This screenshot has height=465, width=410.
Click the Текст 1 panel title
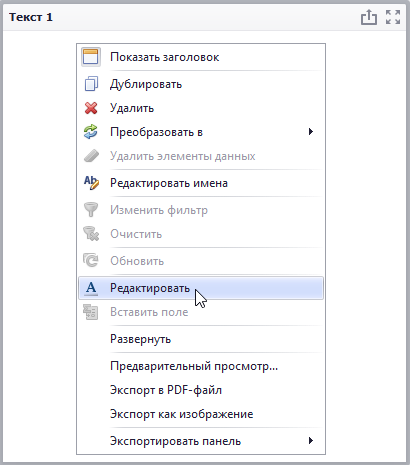(31, 17)
